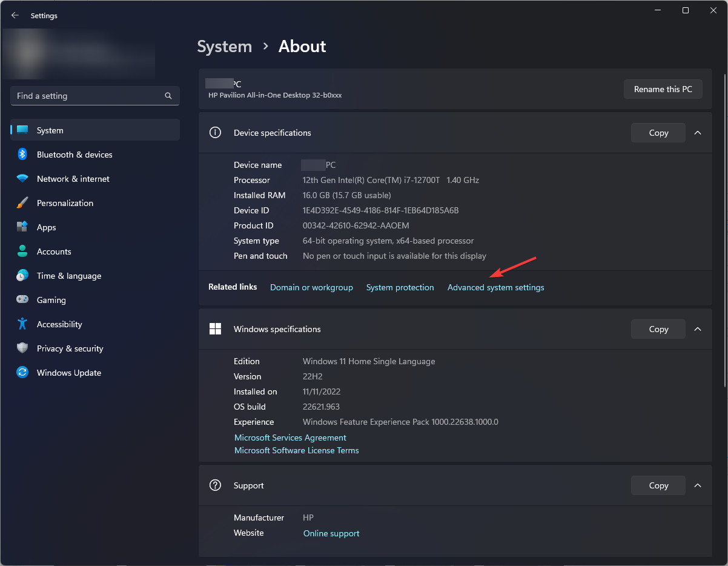Click the Bluetooth icon in sidebar
Screen dimensions: 728x566
[x=22, y=154]
